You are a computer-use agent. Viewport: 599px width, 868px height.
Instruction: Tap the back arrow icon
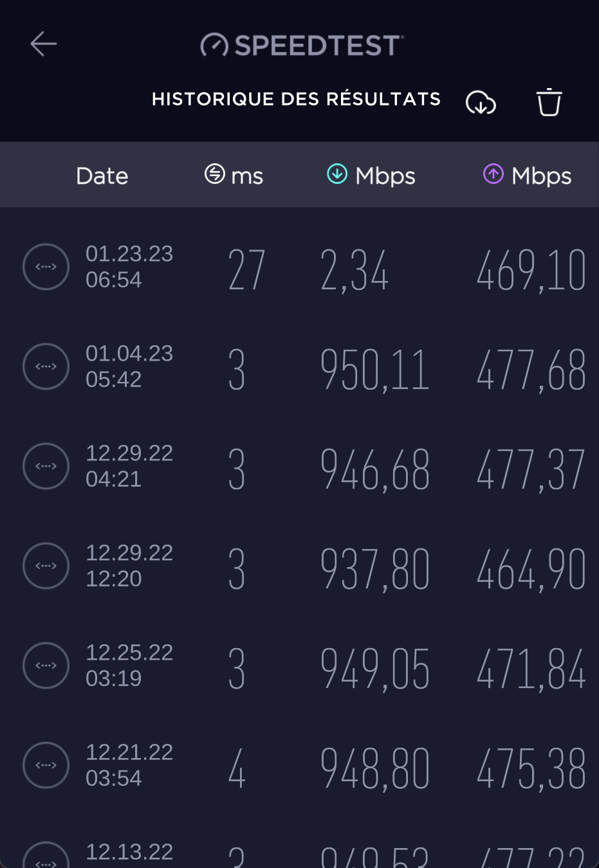coord(44,44)
